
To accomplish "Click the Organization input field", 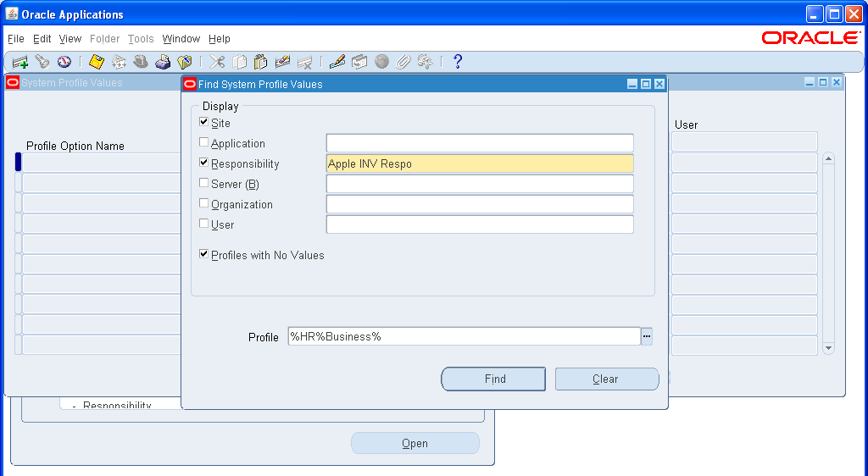I will click(480, 204).
